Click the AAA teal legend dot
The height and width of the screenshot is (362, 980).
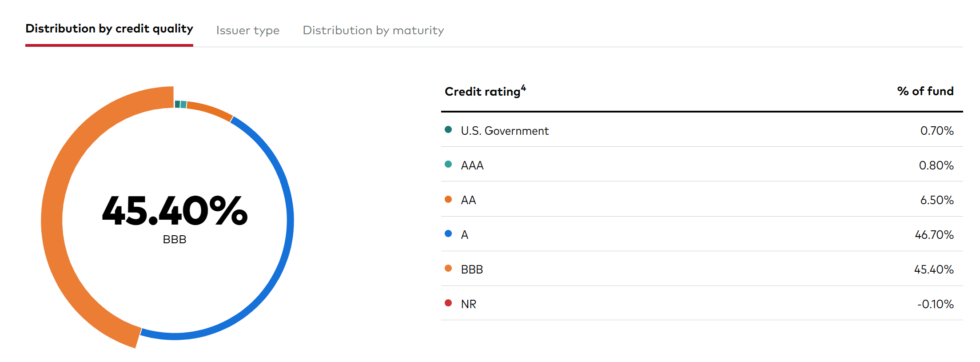[x=449, y=165]
